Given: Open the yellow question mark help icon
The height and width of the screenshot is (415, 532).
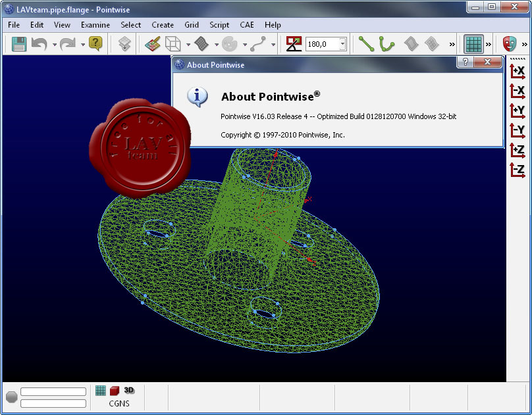Looking at the screenshot, I should coord(95,43).
